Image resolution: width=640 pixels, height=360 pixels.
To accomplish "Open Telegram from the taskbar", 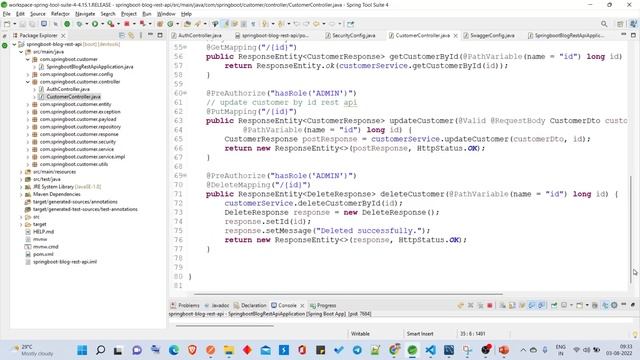I will pos(357,350).
